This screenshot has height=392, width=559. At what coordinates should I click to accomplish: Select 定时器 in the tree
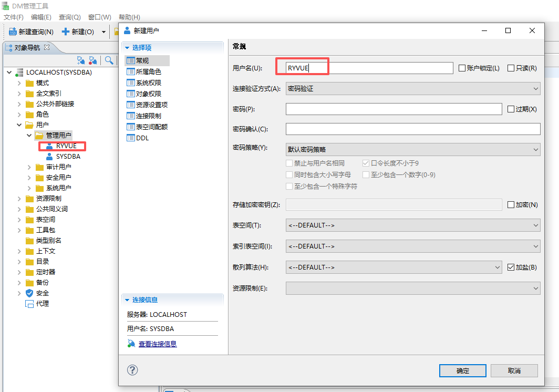46,272
